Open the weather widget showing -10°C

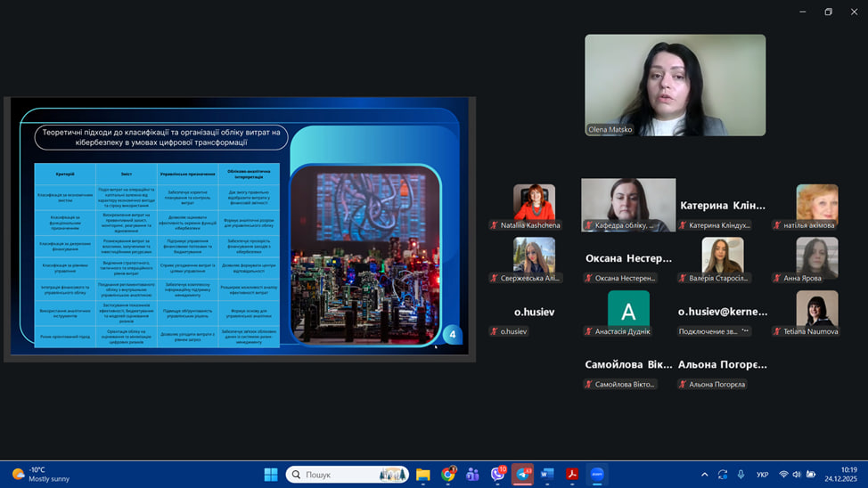(40, 475)
